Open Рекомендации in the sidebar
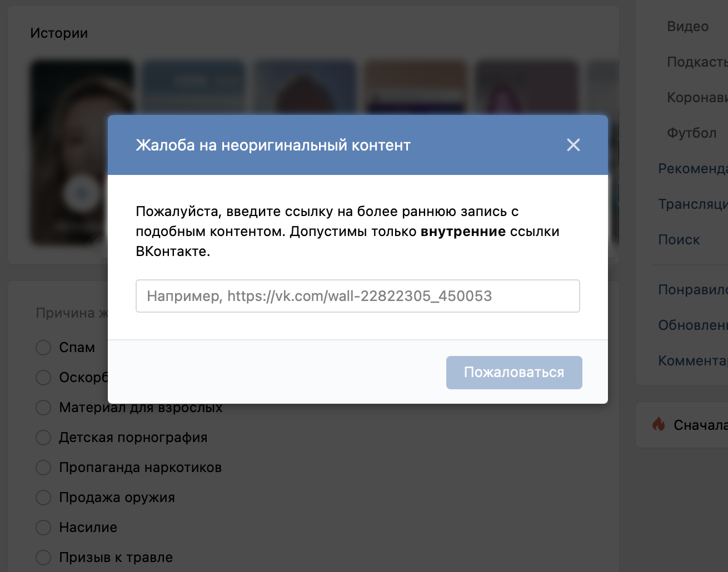The height and width of the screenshot is (572, 728). pyautogui.click(x=693, y=169)
